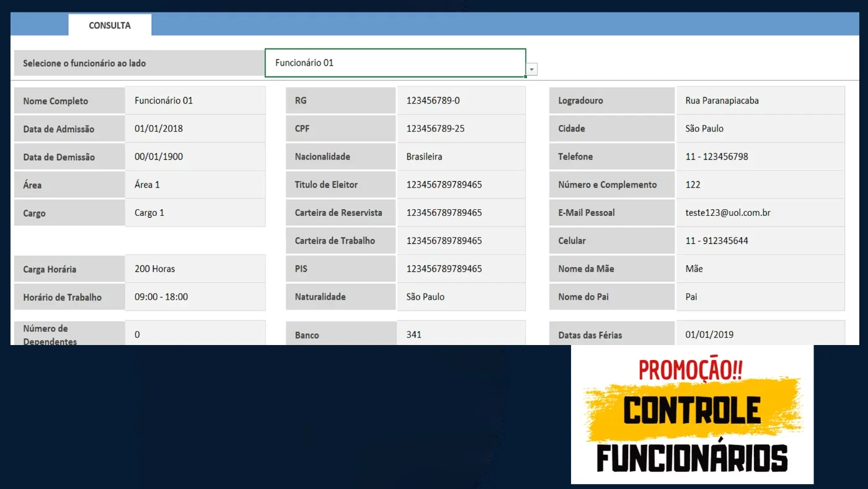Select the Data de Admissão value 01/01/2018
Image resolution: width=868 pixels, height=489 pixels.
[195, 129]
